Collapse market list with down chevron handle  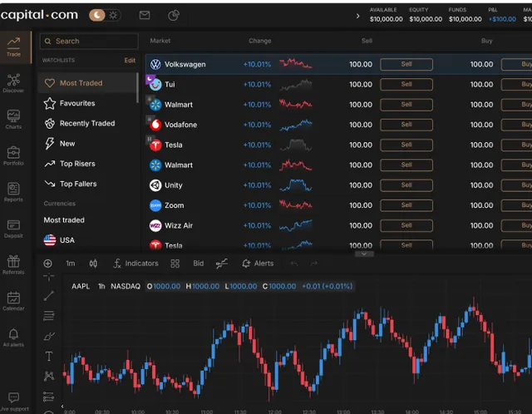tap(364, 254)
